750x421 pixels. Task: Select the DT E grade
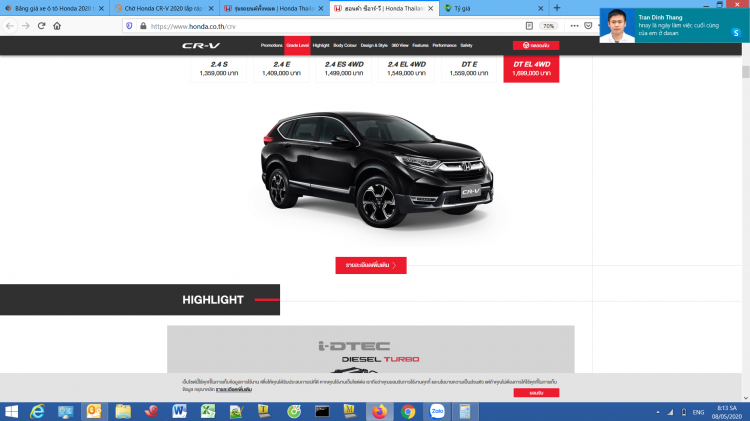(x=469, y=68)
